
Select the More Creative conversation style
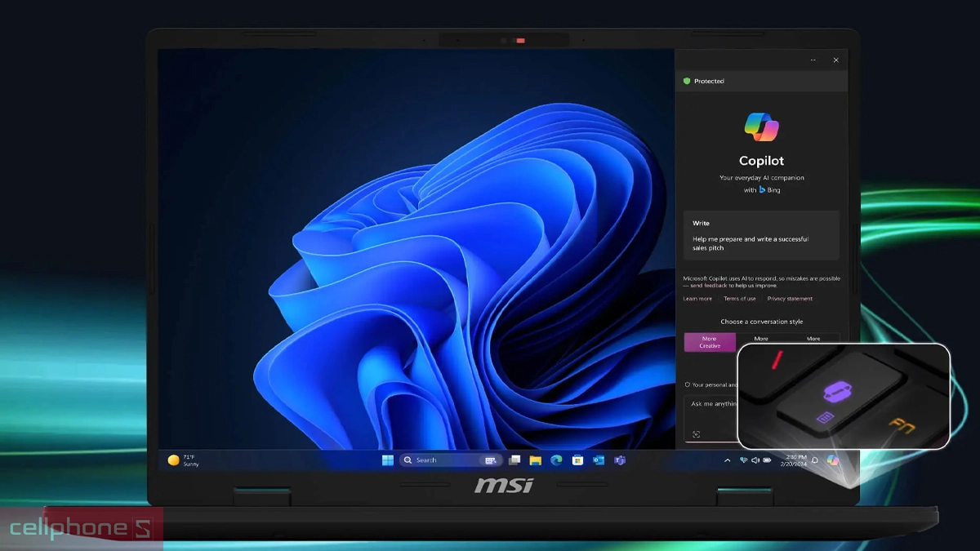709,342
